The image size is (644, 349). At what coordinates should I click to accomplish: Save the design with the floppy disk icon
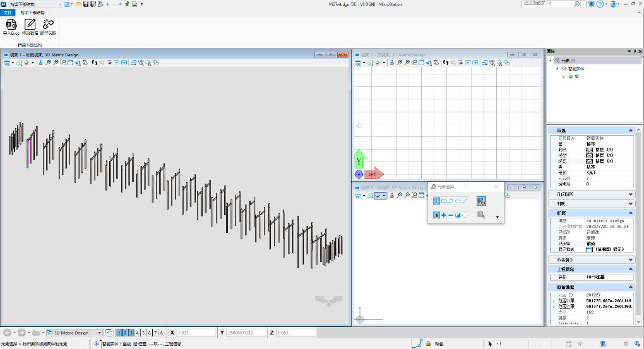point(86,4)
